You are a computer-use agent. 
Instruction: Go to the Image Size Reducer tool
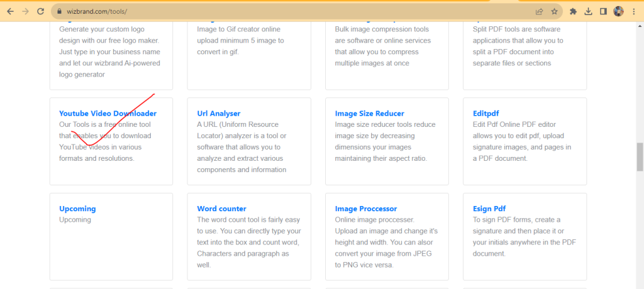pyautogui.click(x=369, y=114)
